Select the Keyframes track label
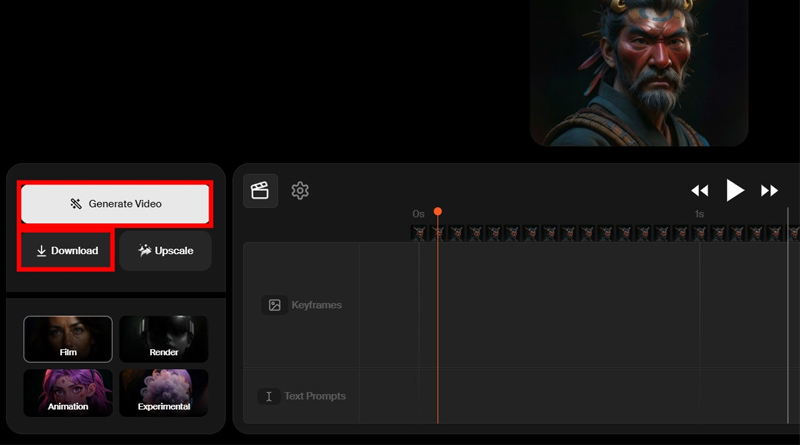 point(316,305)
